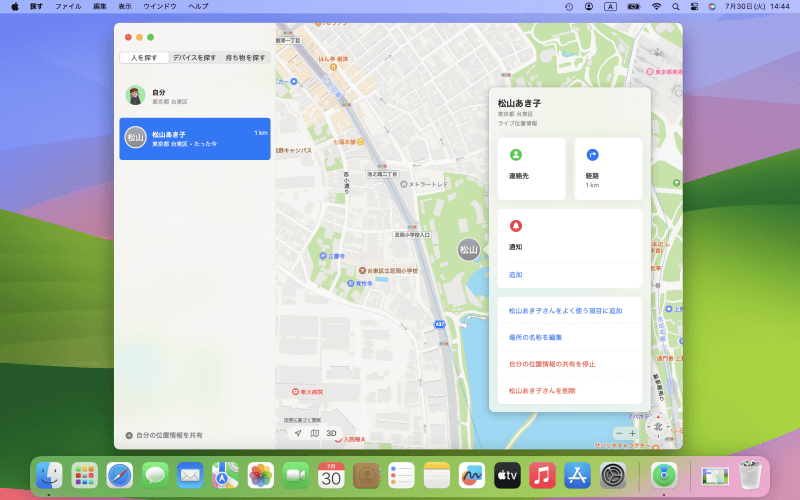Select the 自分 entry in people list
Viewport: 800px width, 500px height.
(x=195, y=95)
